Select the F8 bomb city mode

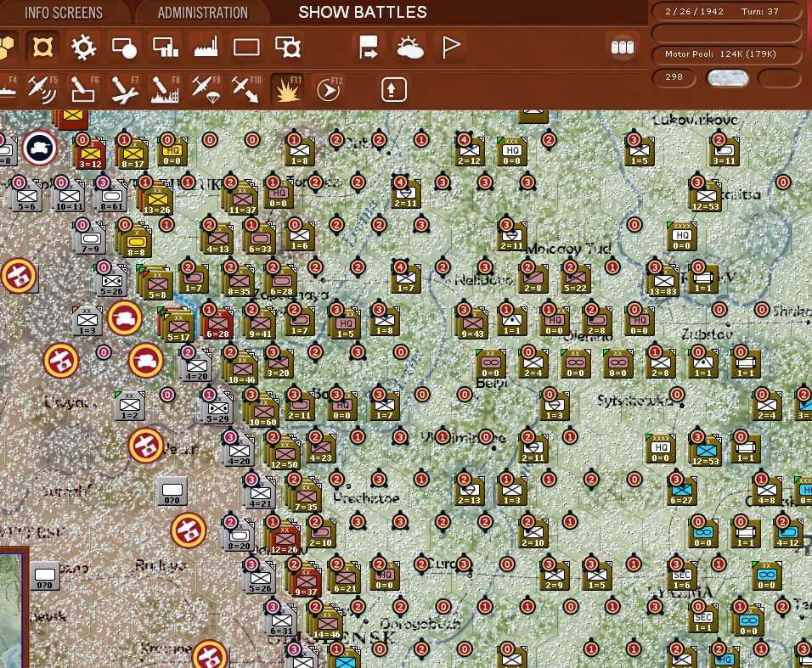pos(165,89)
